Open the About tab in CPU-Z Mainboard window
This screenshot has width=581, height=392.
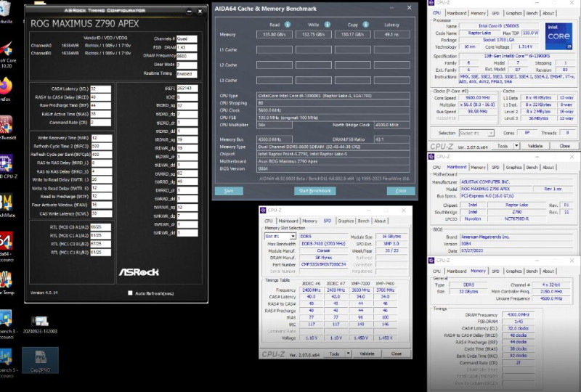[x=548, y=168]
